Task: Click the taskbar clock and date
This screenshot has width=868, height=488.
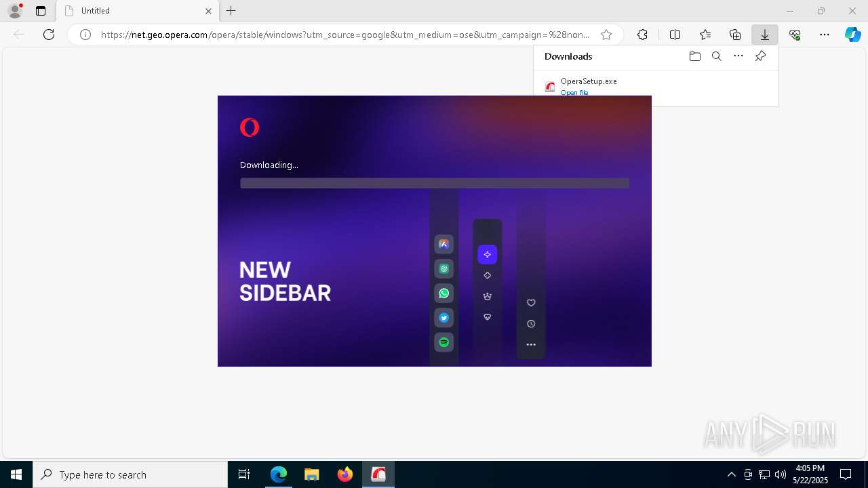Action: [x=810, y=474]
